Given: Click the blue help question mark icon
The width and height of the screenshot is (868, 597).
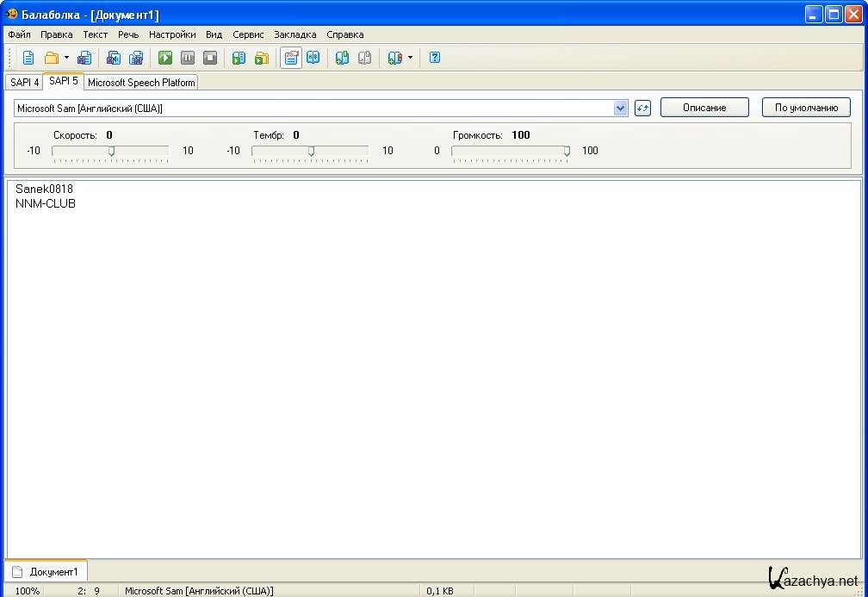Looking at the screenshot, I should click(435, 58).
